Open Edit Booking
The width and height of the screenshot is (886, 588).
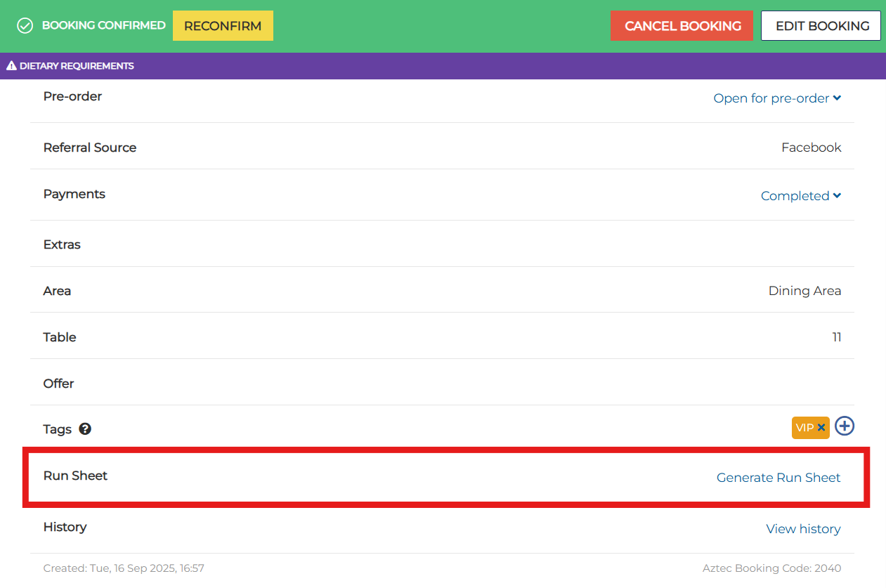822,26
